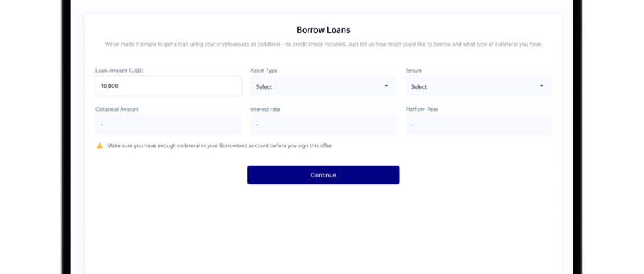Click the yellow warning triangle icon
The image size is (644, 274).
[99, 145]
